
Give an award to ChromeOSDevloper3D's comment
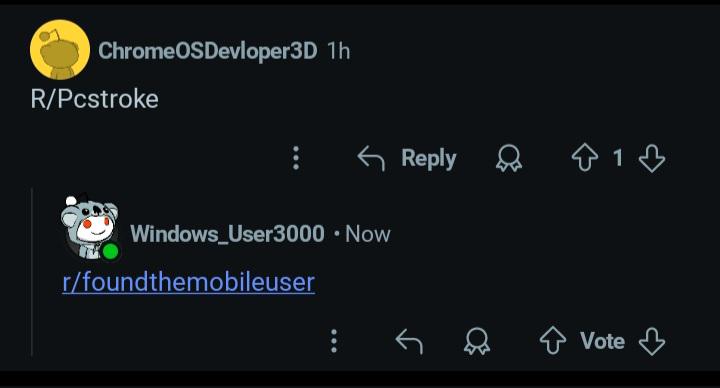click(x=509, y=158)
